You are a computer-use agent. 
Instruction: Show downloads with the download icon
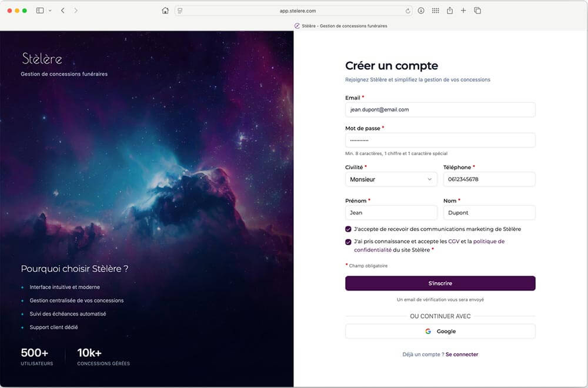tap(421, 11)
